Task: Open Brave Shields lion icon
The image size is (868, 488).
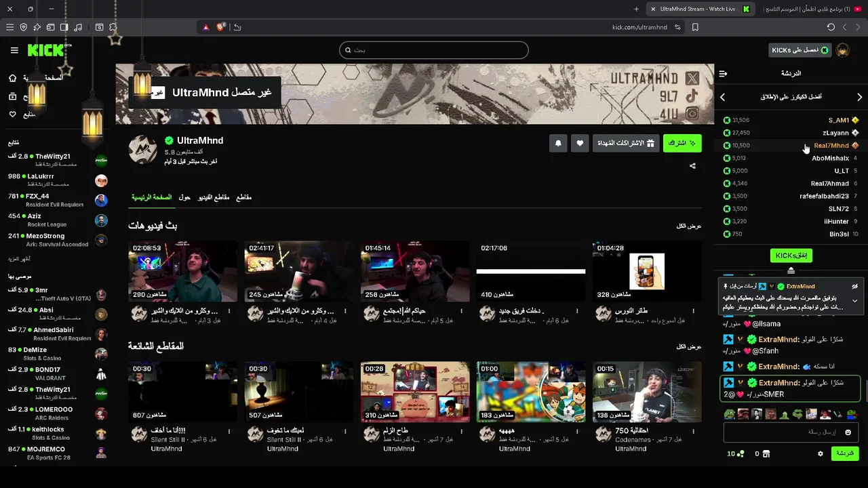Action: pyautogui.click(x=221, y=27)
